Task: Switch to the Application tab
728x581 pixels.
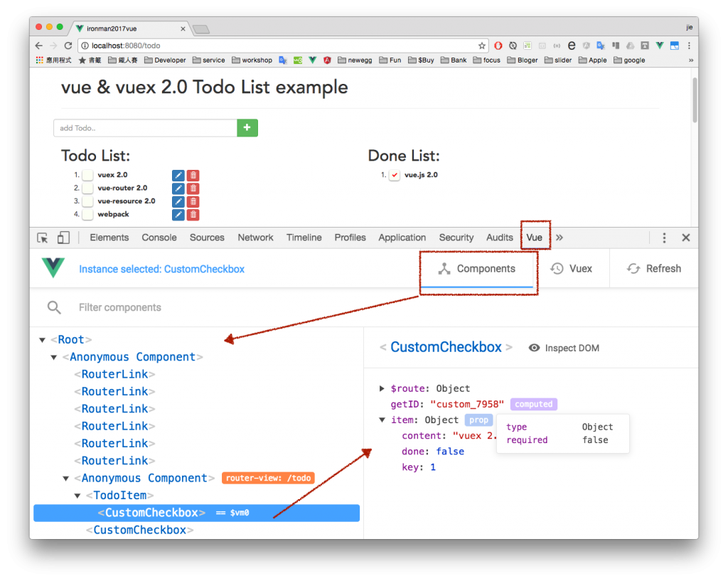Action: point(402,238)
